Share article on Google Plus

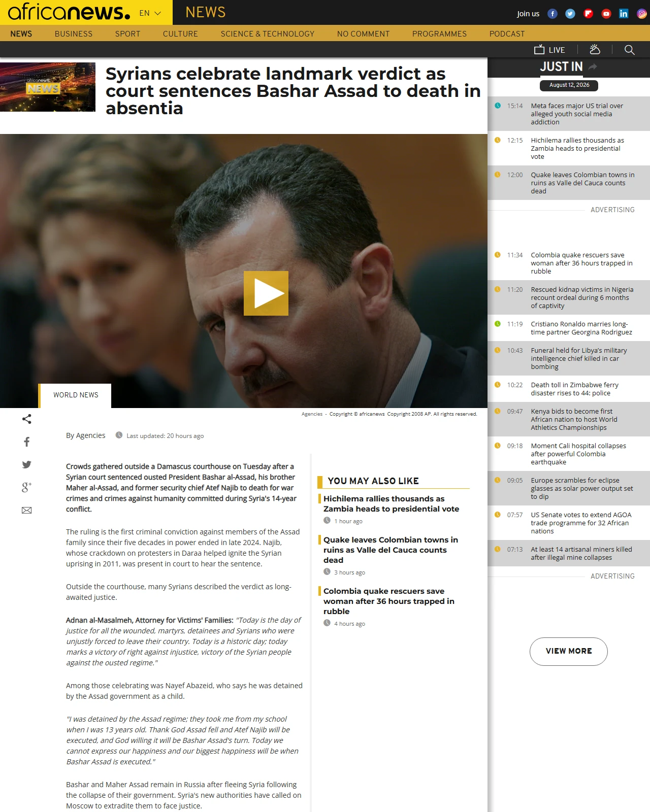(27, 487)
